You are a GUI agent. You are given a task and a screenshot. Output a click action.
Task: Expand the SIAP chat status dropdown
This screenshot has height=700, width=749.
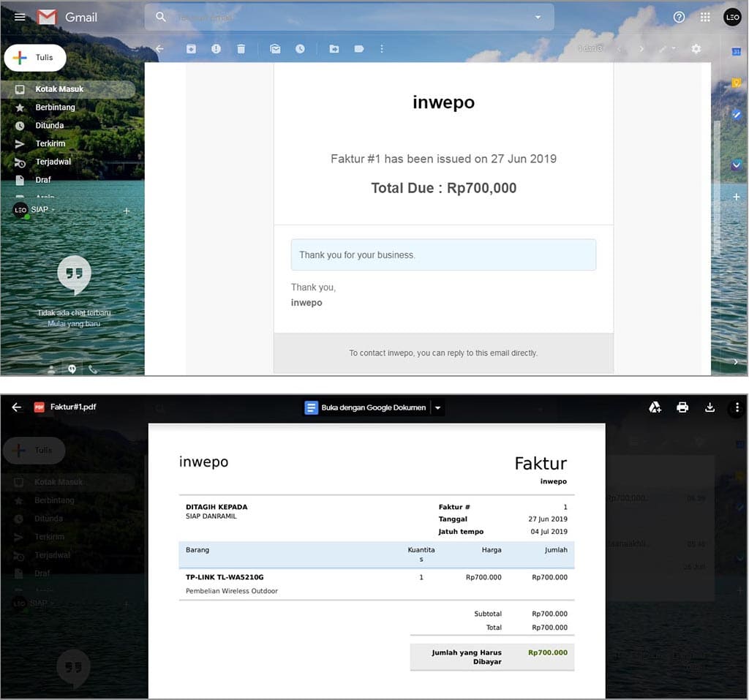point(53,210)
